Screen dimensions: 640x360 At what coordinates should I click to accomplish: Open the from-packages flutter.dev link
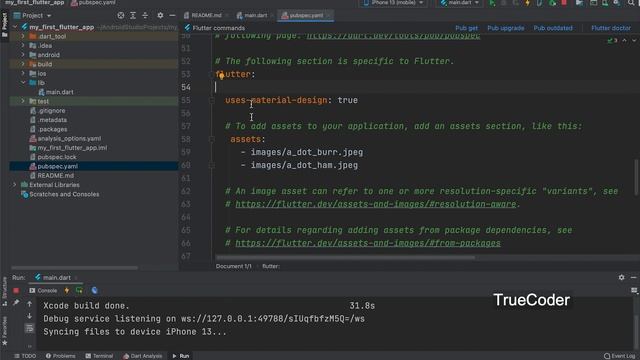coord(368,243)
